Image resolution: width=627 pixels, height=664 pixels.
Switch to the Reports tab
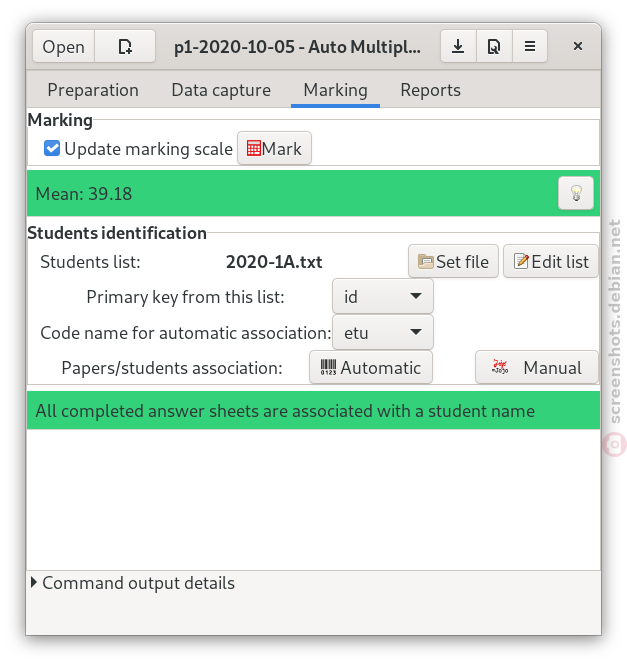click(431, 90)
